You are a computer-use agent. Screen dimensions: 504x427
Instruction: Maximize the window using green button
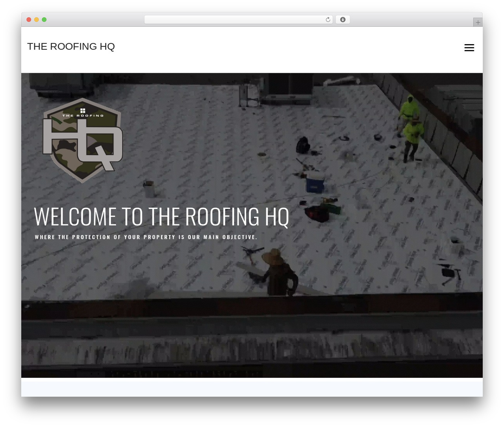[44, 20]
